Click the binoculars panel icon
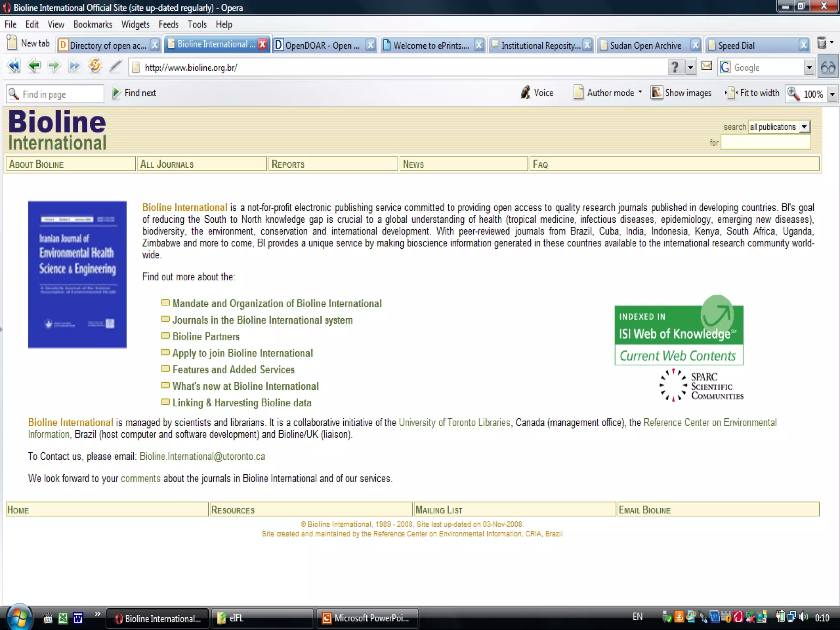The width and height of the screenshot is (840, 630). pyautogui.click(x=828, y=67)
